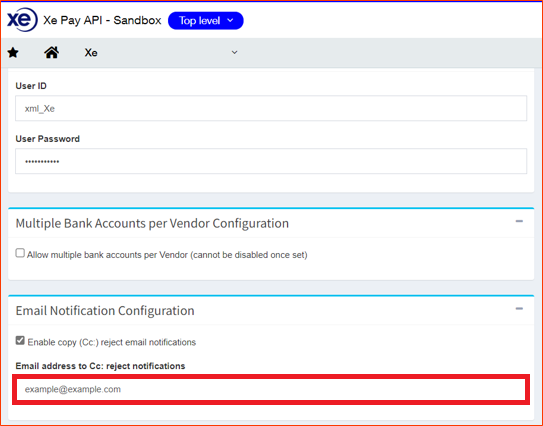
Task: Click the User Password field
Action: coord(271,161)
